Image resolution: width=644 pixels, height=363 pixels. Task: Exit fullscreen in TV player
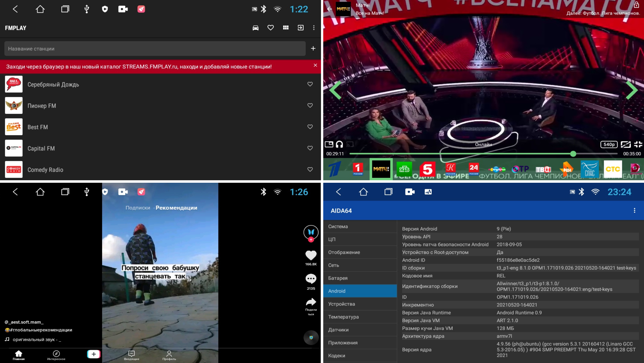638,144
